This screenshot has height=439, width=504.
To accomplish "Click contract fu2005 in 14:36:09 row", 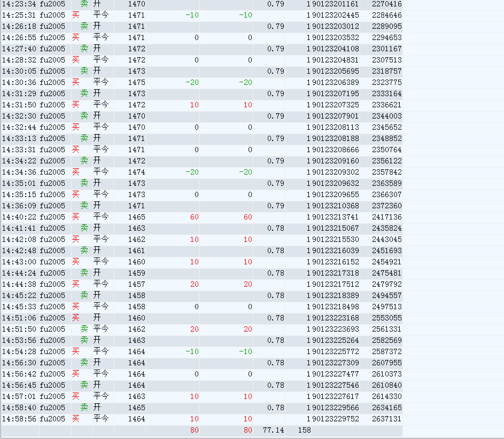I will click(52, 206).
